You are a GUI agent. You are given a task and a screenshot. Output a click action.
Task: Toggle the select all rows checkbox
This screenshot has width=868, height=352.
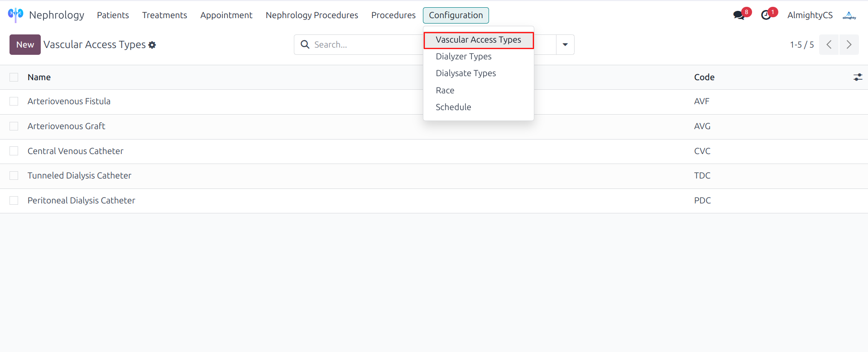[x=14, y=77]
